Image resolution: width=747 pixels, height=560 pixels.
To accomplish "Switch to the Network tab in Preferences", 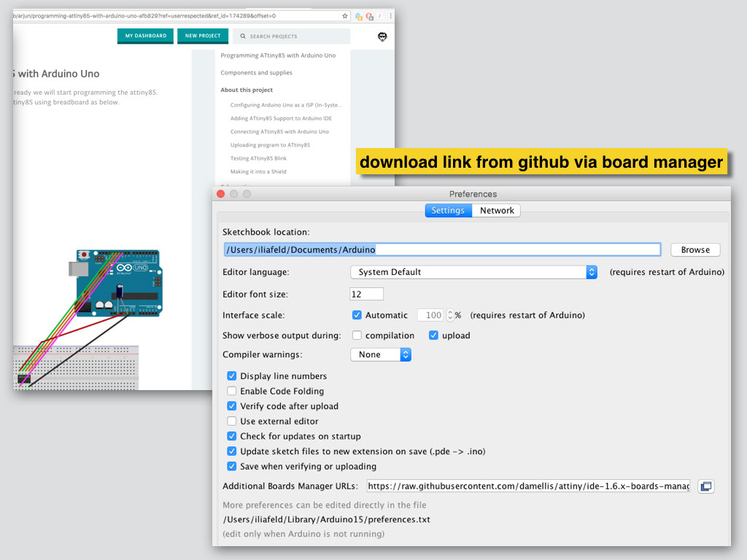I will point(496,211).
